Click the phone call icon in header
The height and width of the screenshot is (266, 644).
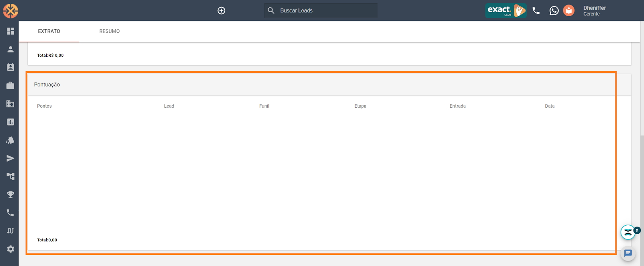[x=536, y=11]
